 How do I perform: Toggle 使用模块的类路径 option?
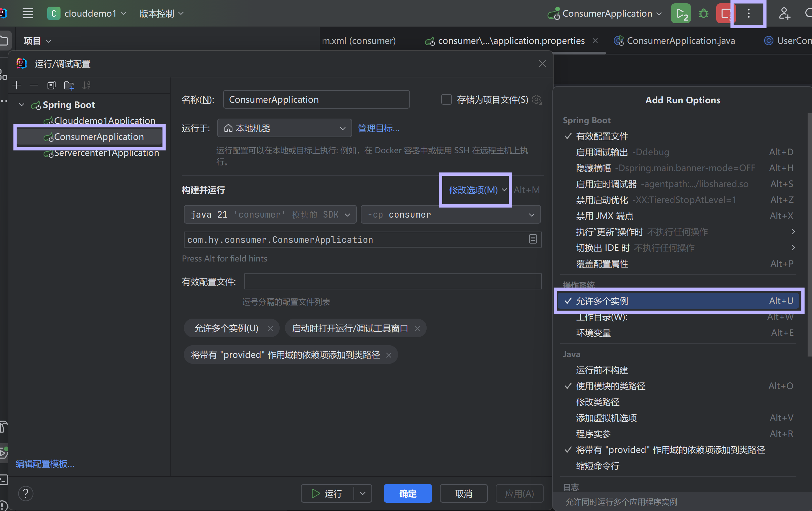[x=678, y=386]
